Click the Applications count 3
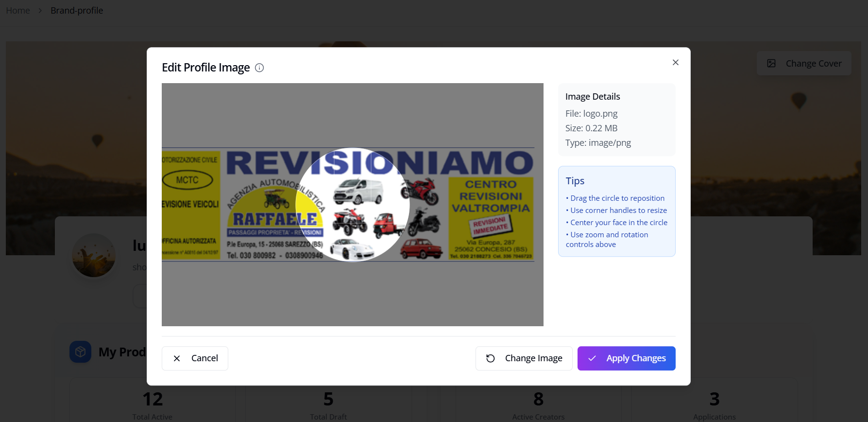The width and height of the screenshot is (868, 422). [x=715, y=399]
